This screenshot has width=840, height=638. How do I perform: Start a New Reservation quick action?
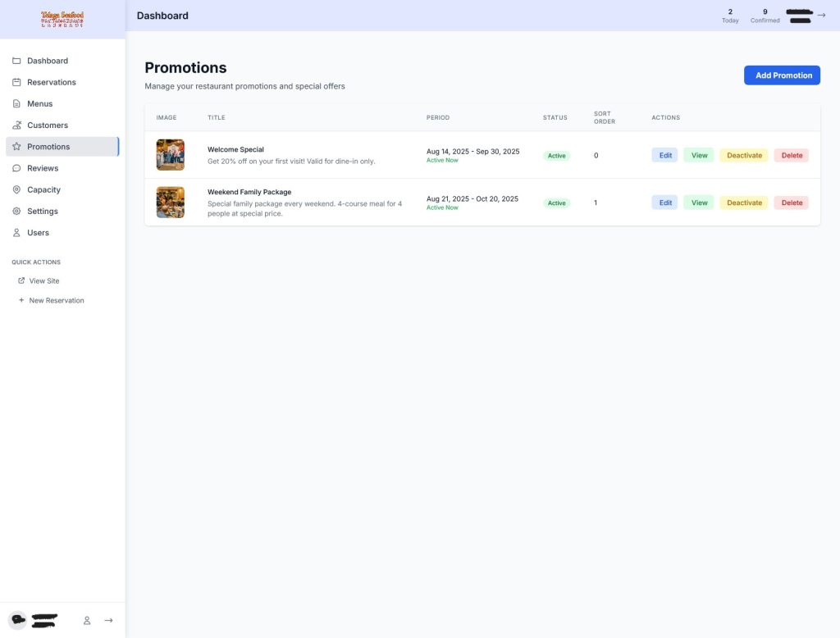57,300
